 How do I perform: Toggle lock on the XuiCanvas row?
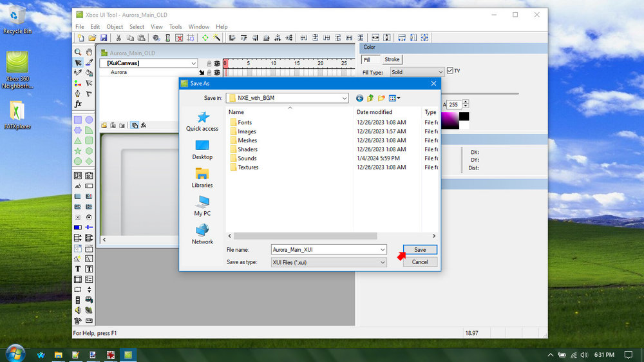209,63
